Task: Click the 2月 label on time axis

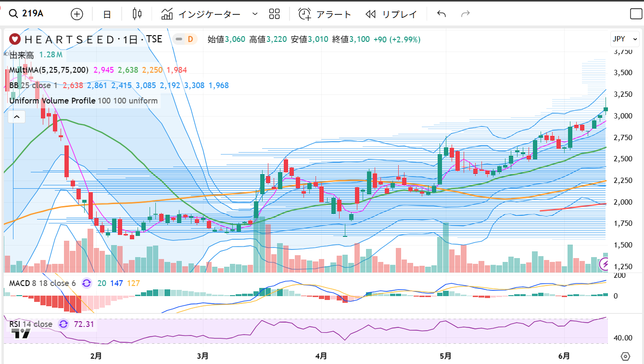Action: 96,356
